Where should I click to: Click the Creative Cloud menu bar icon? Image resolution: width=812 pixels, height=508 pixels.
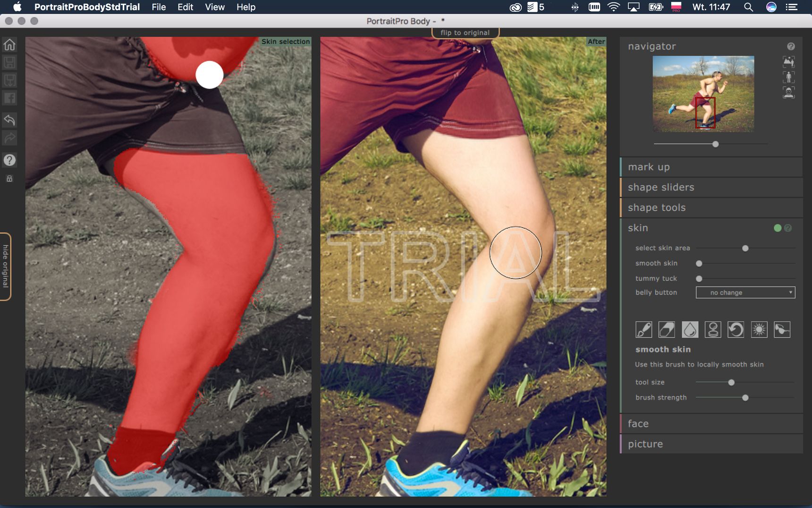click(516, 7)
